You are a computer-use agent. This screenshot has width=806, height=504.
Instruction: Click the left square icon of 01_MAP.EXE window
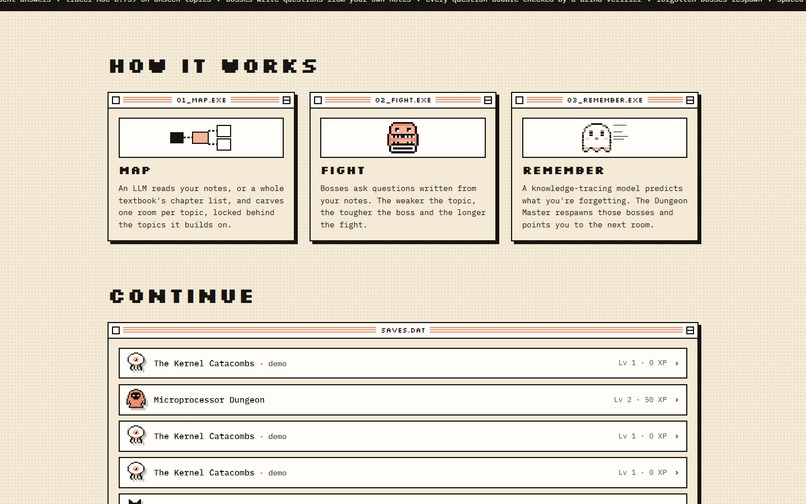(116, 100)
